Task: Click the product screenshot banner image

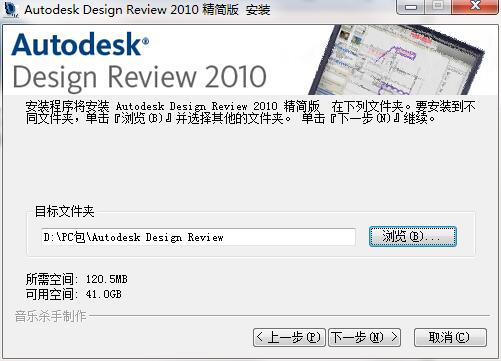Action: pos(397,60)
